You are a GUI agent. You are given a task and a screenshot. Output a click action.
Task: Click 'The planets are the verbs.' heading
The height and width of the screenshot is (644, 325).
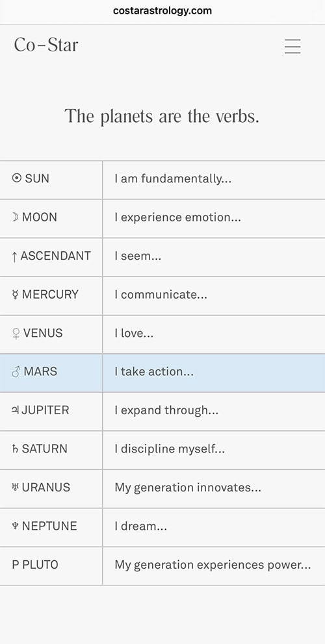162,116
